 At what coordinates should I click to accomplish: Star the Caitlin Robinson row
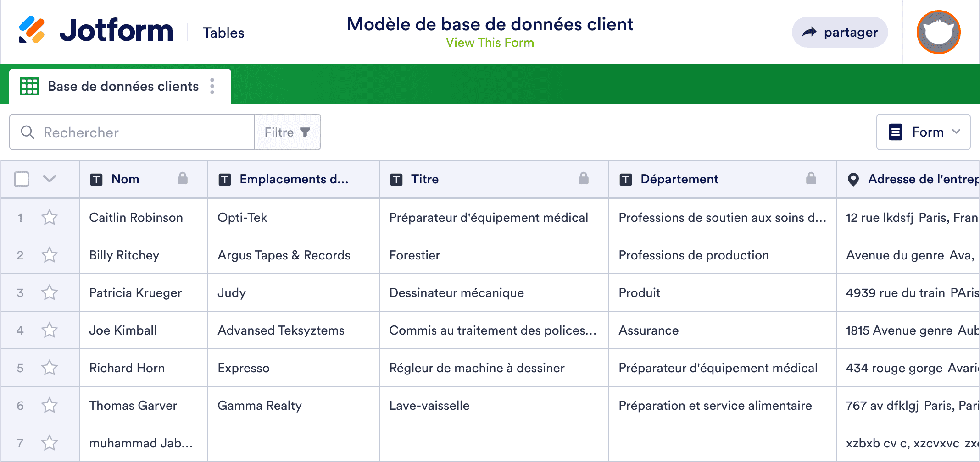[49, 217]
